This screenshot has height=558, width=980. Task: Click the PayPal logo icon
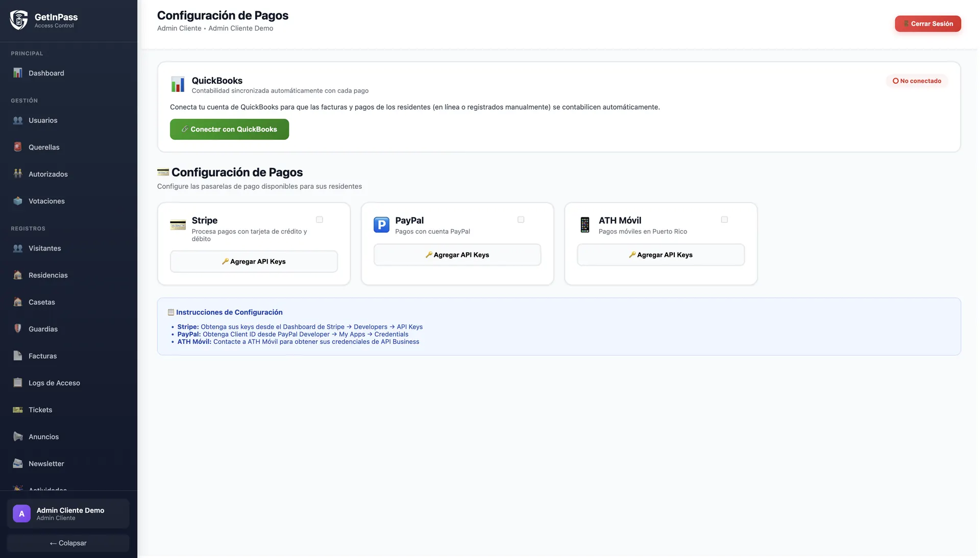point(381,224)
